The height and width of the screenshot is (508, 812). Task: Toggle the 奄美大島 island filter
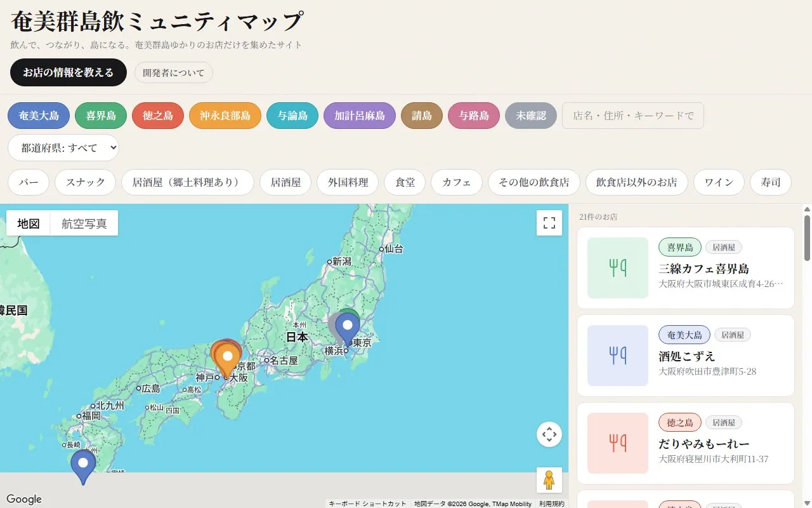click(x=39, y=116)
